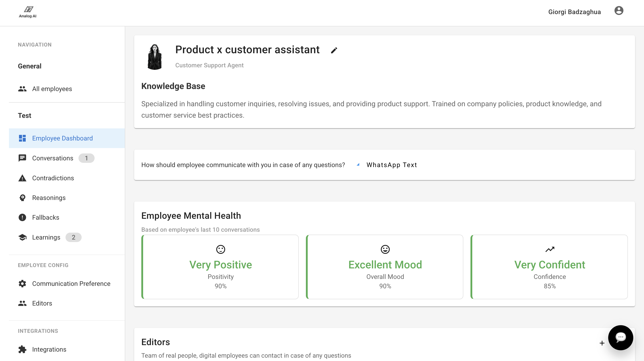644x361 pixels.
Task: Open the Fallbacks alert icon
Action: pyautogui.click(x=22, y=217)
